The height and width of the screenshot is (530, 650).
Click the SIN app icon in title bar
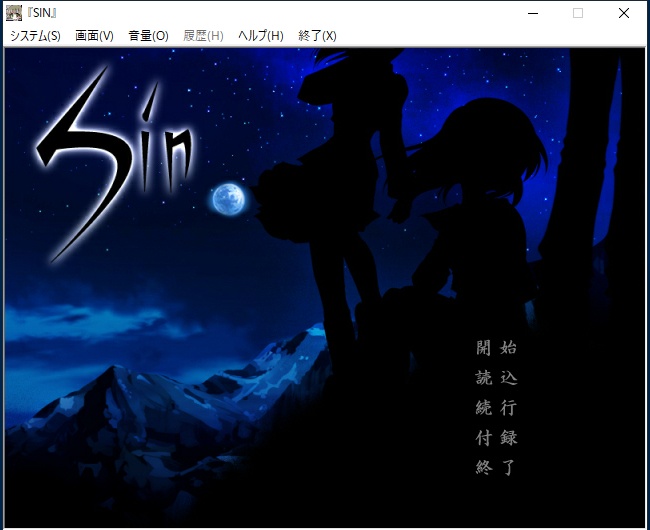pyautogui.click(x=14, y=13)
